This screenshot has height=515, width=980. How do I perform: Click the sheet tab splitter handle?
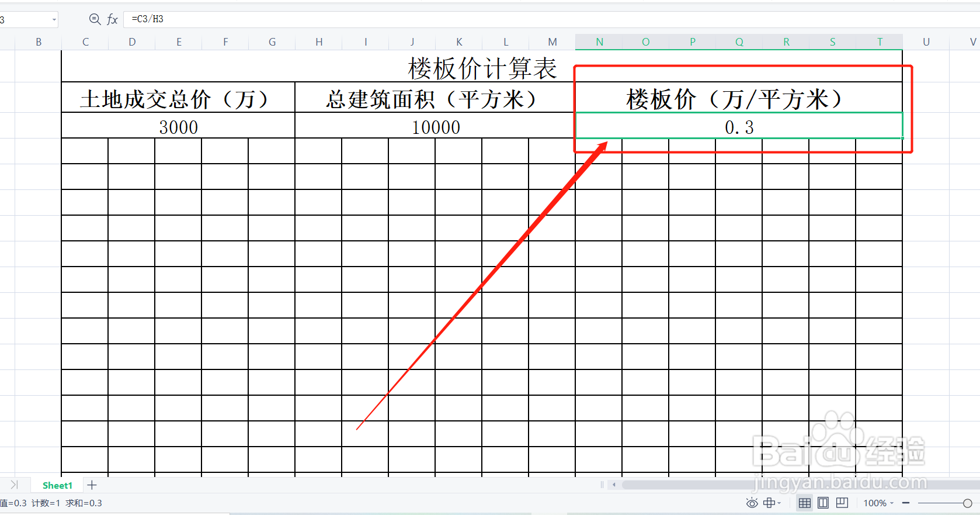point(602,485)
